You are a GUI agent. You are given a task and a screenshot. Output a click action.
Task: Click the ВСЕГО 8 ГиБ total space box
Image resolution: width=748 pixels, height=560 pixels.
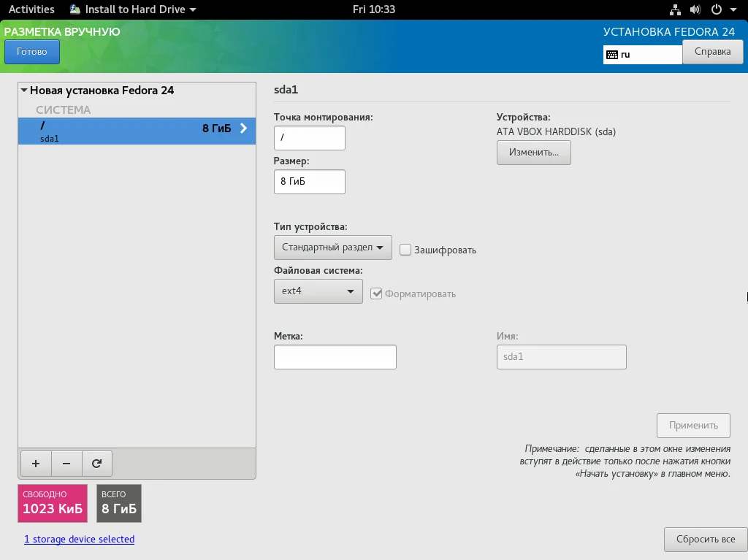(x=119, y=504)
